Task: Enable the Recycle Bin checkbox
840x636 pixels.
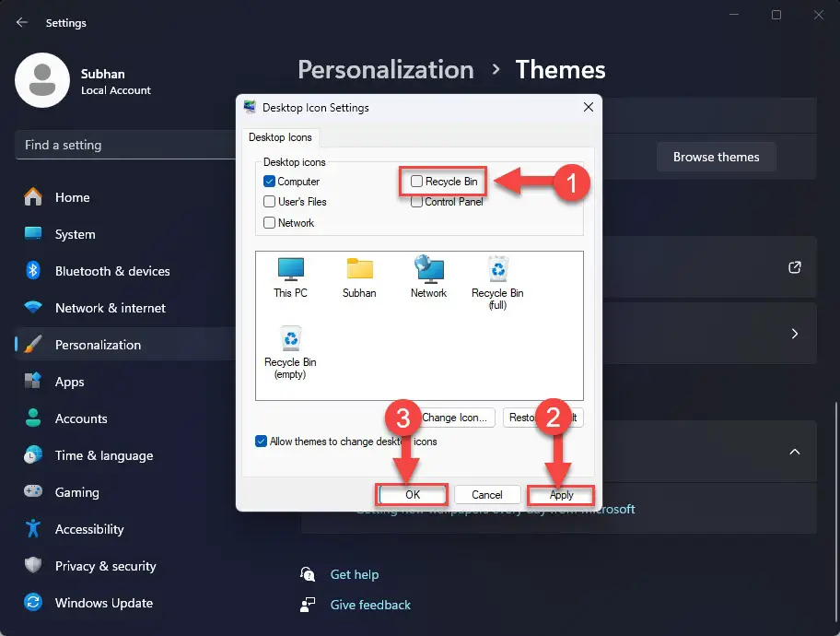Action: [417, 182]
